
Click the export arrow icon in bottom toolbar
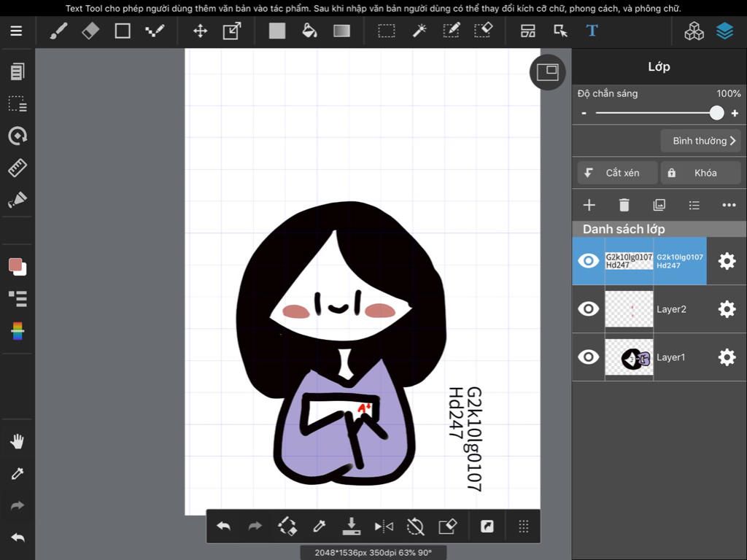coord(487,526)
